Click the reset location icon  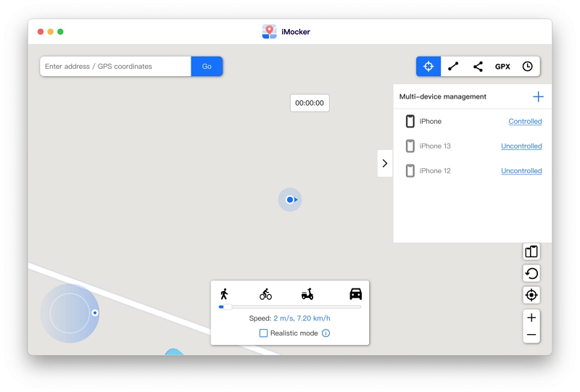point(531,273)
